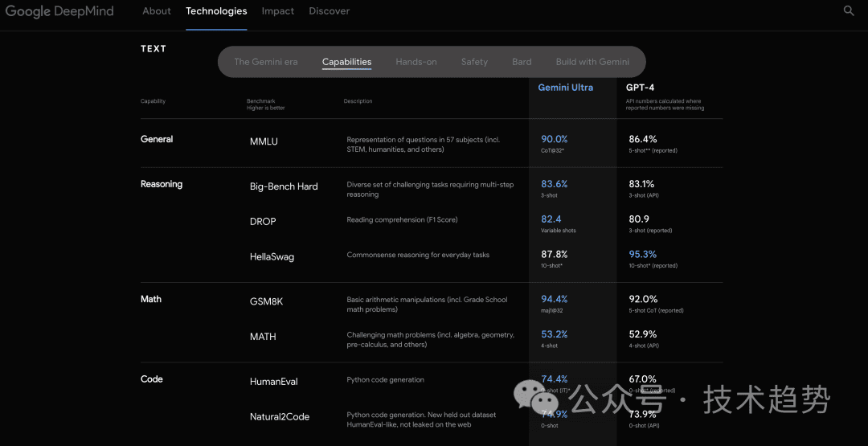The width and height of the screenshot is (868, 446).
Task: Switch to the Bard tab
Action: (x=522, y=61)
